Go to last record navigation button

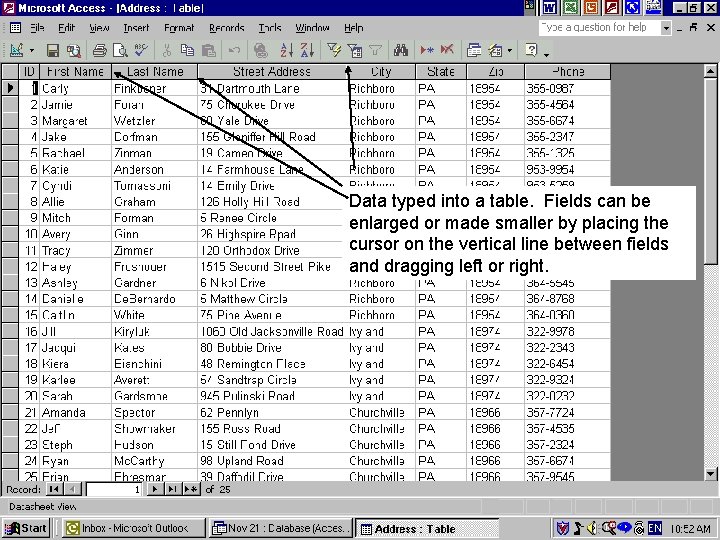[x=172, y=489]
